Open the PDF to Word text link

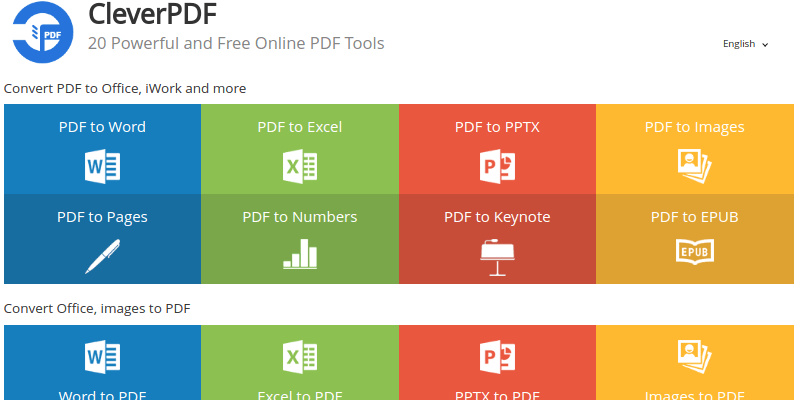[x=102, y=127]
